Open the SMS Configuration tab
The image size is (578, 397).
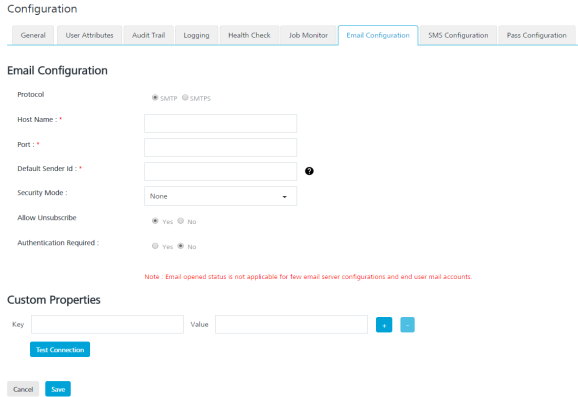click(458, 35)
